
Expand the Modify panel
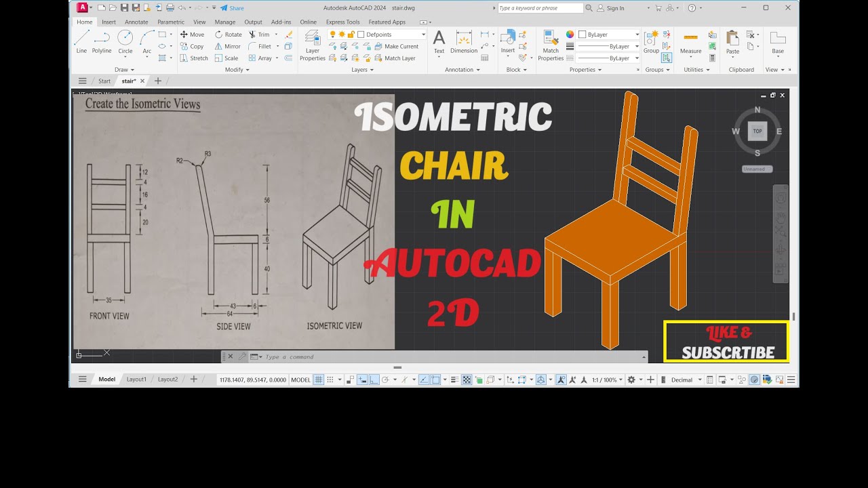click(237, 70)
